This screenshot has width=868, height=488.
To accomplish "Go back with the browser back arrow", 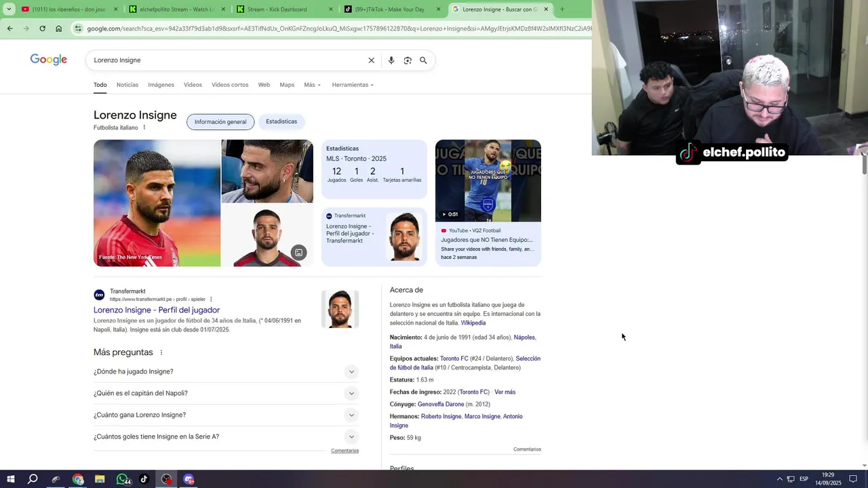I will tap(9, 28).
